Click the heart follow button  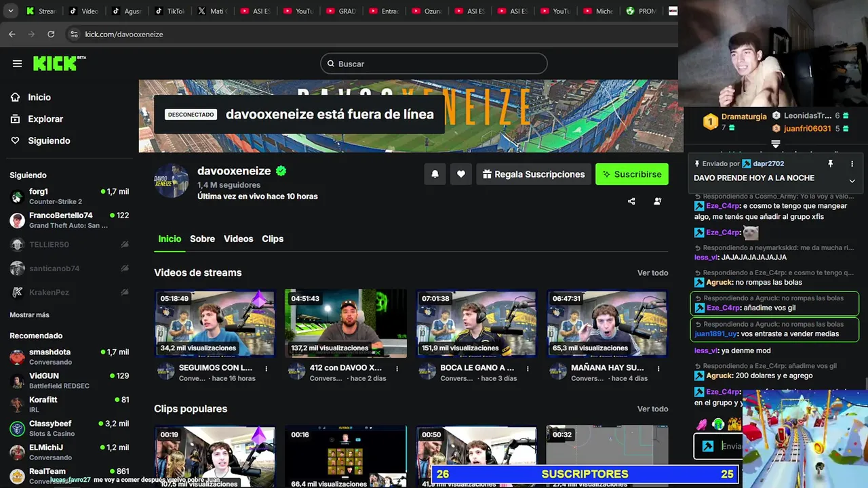click(461, 174)
